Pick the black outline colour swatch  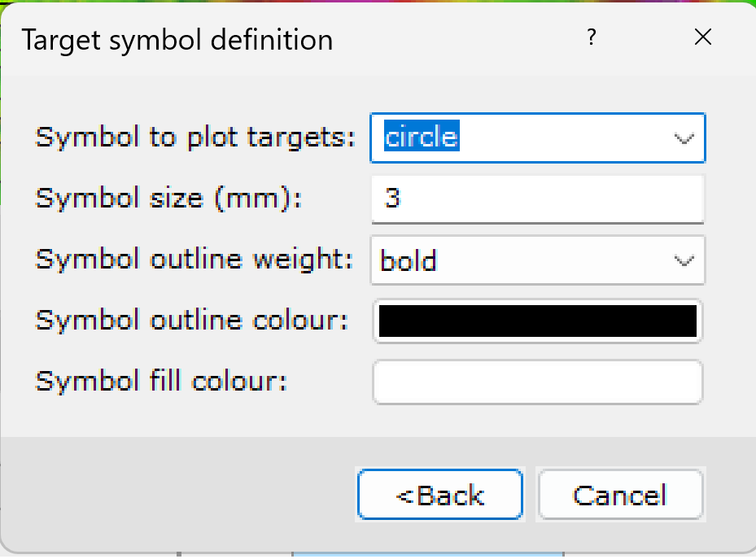tap(538, 321)
